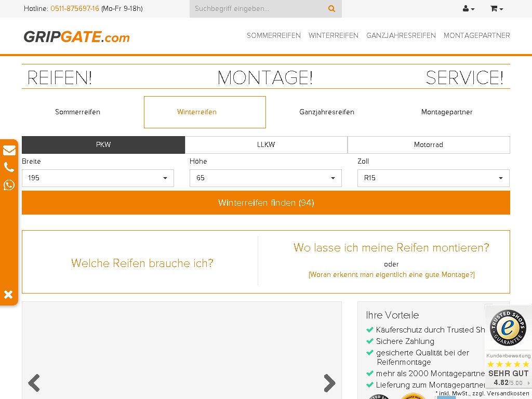Image resolution: width=532 pixels, height=399 pixels.
Task: Expand the Zoll dropdown showing R15
Action: pos(433,178)
